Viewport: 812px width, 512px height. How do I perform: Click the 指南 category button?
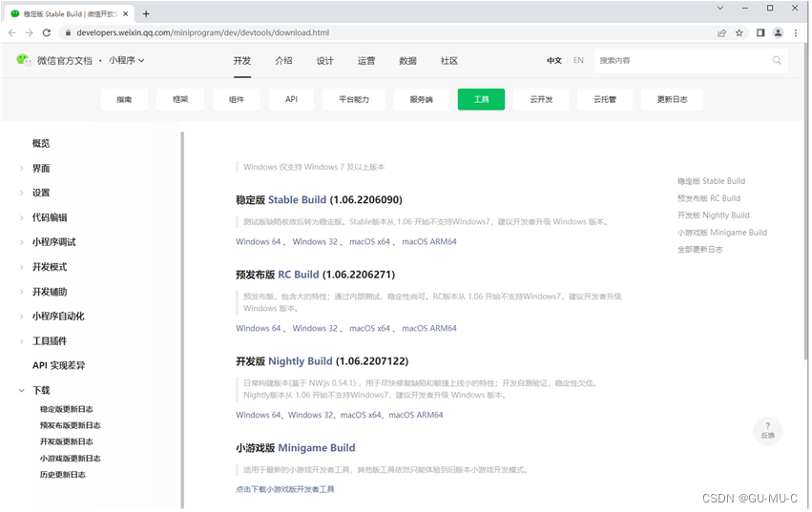coord(124,99)
